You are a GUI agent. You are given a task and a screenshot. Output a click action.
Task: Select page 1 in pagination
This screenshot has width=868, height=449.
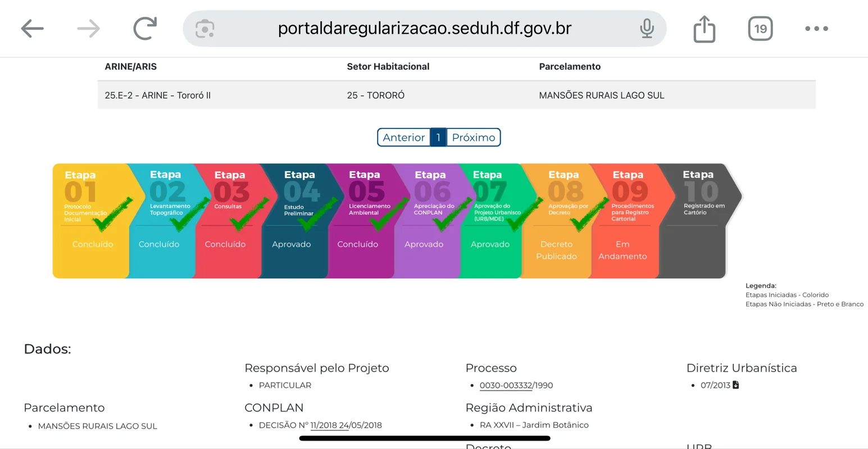click(438, 138)
